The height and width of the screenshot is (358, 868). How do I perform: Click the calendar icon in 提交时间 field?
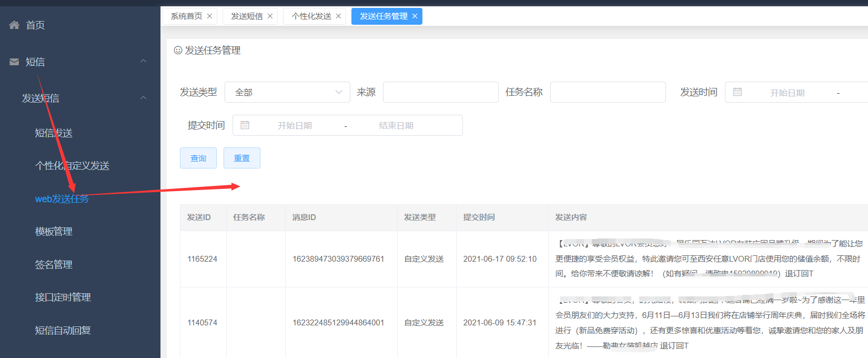(x=245, y=125)
